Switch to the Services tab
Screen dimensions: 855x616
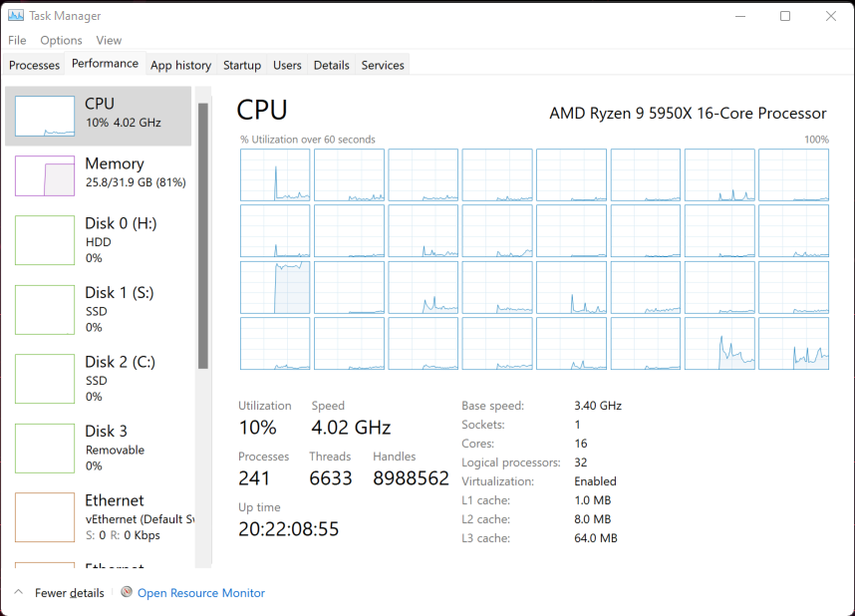coord(382,65)
